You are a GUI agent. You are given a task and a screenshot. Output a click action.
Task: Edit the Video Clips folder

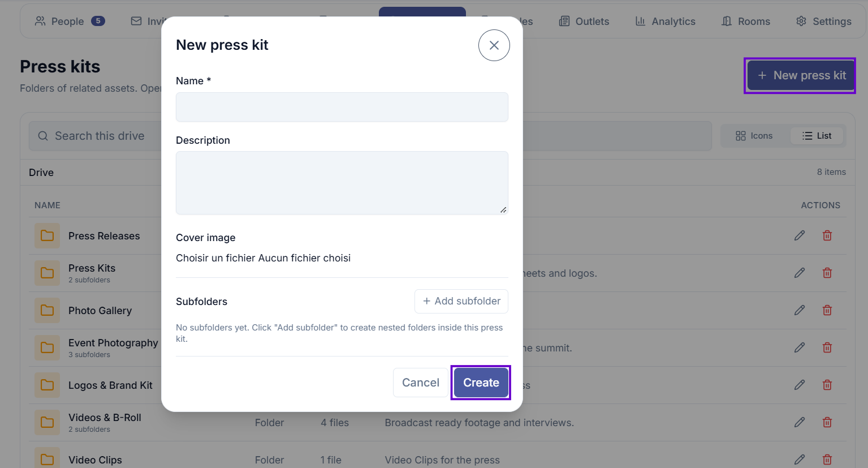pos(799,460)
